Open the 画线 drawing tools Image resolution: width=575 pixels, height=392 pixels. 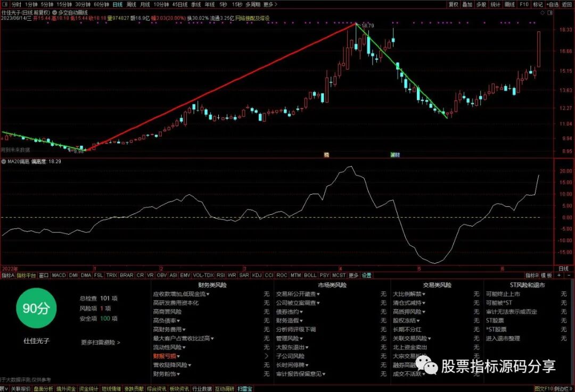tap(510, 4)
